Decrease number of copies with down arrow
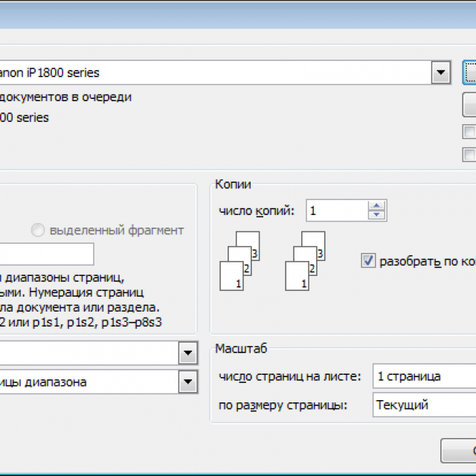Image resolution: width=476 pixels, height=476 pixels. pyautogui.click(x=377, y=215)
